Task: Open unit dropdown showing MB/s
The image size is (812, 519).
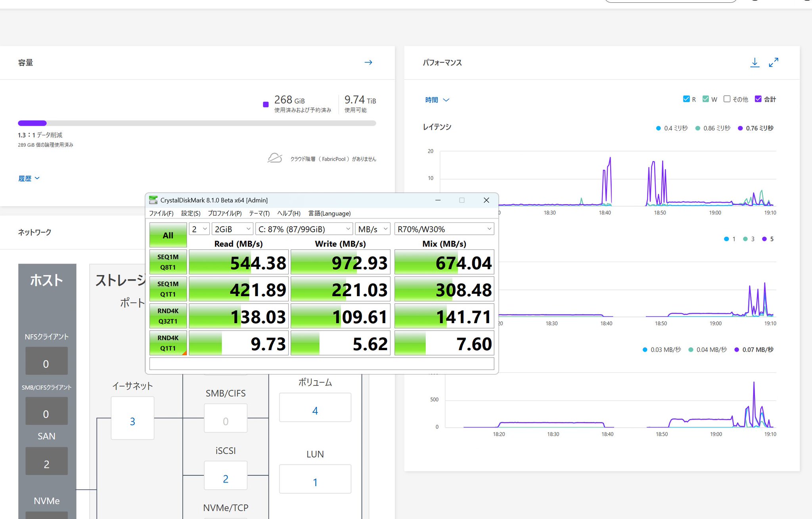Action: coord(373,229)
